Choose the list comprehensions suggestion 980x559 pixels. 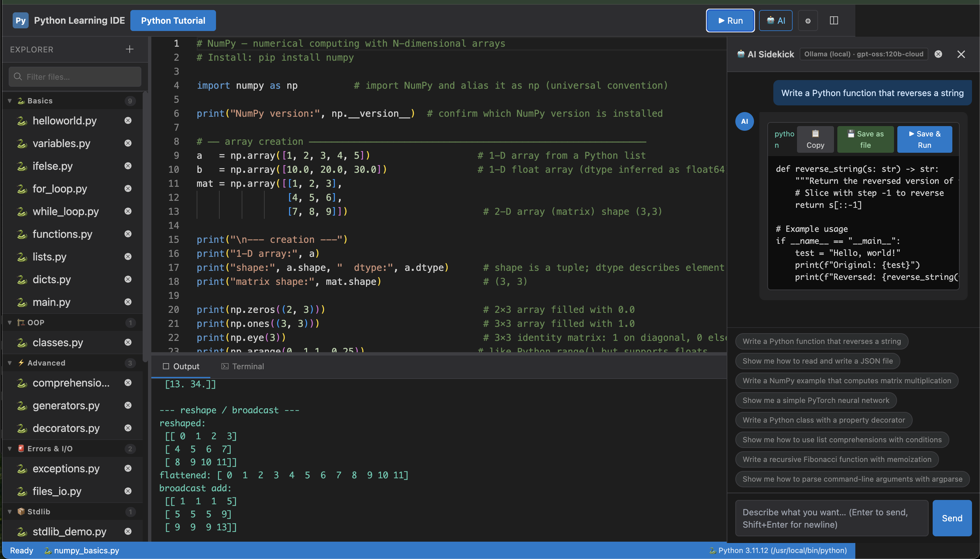click(842, 440)
